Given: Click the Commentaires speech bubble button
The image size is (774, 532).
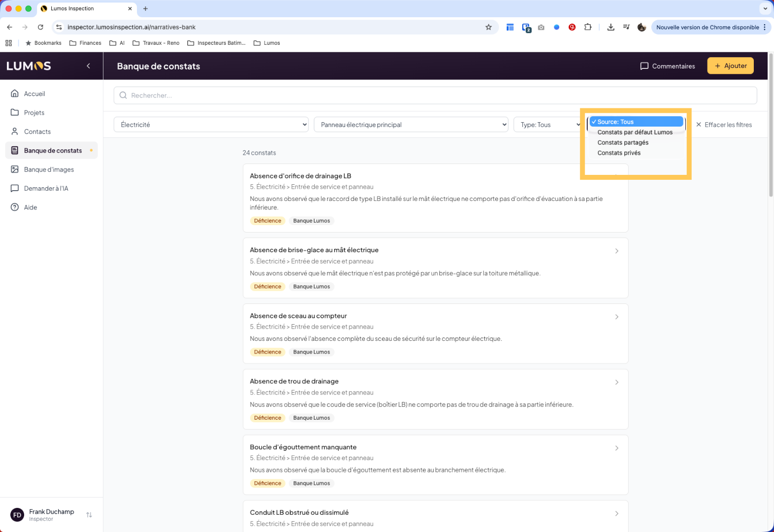Looking at the screenshot, I should click(x=667, y=66).
